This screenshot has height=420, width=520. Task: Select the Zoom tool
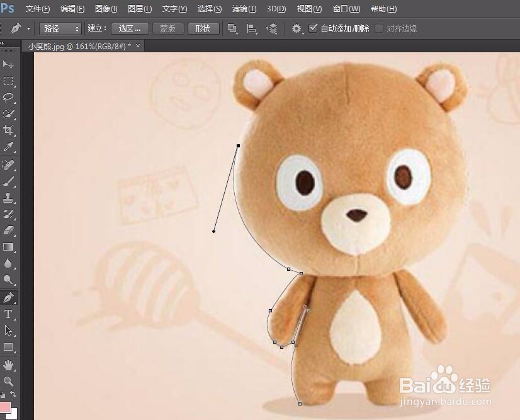pyautogui.click(x=8, y=381)
